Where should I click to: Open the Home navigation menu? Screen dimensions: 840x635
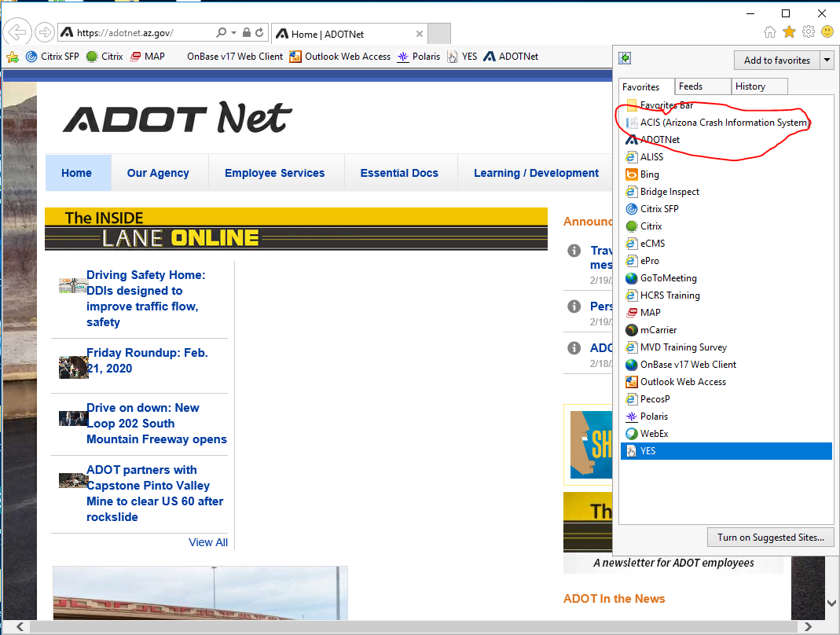(x=79, y=173)
